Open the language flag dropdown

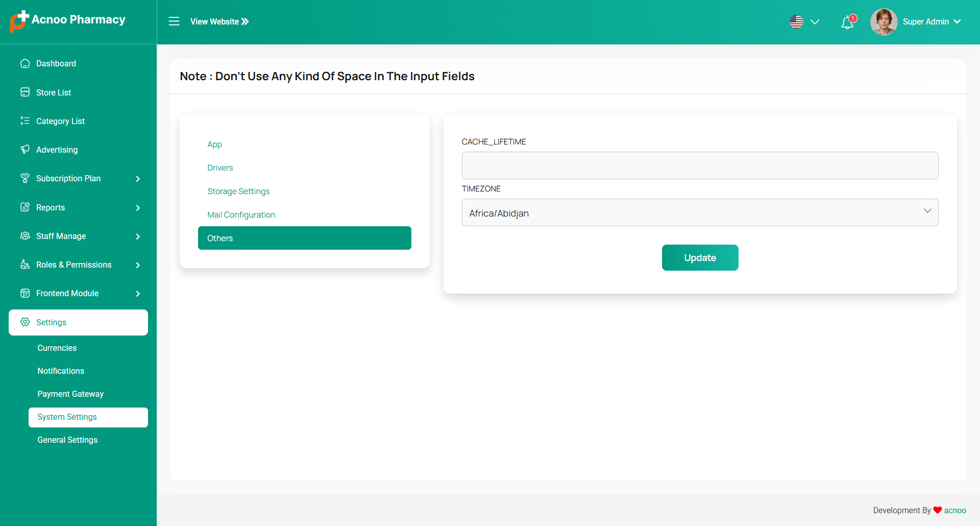804,22
